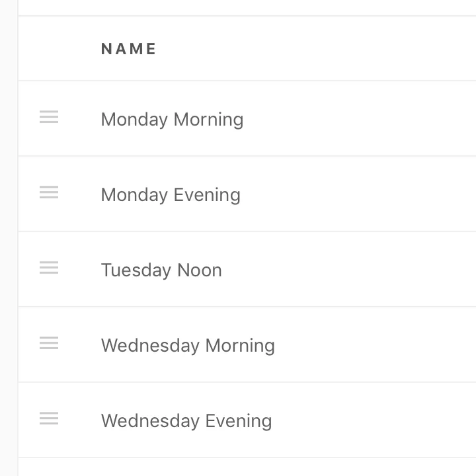
Task: Open the Wednesday Morning entry name
Action: pyautogui.click(x=188, y=346)
